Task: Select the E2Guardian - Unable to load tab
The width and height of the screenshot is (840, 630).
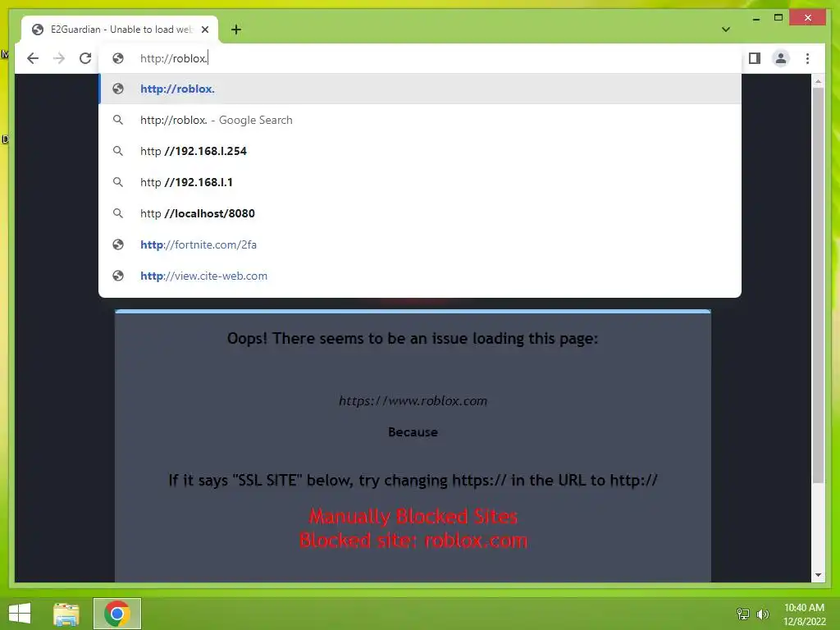Action: point(120,30)
